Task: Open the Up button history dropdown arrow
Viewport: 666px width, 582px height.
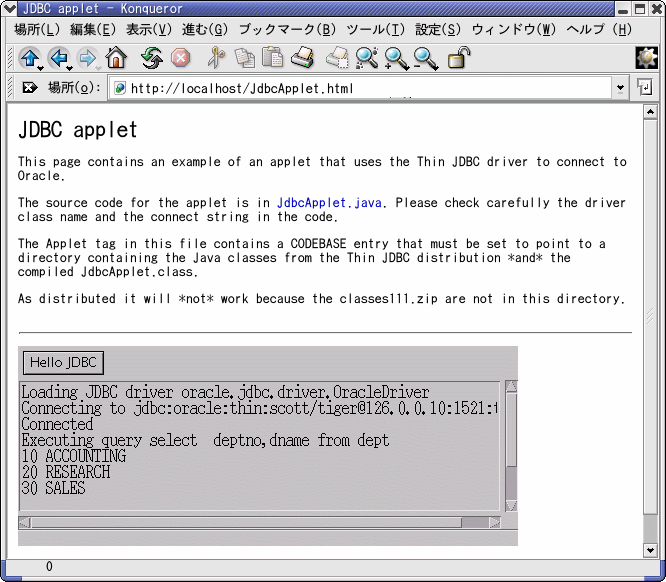Action: [40, 68]
